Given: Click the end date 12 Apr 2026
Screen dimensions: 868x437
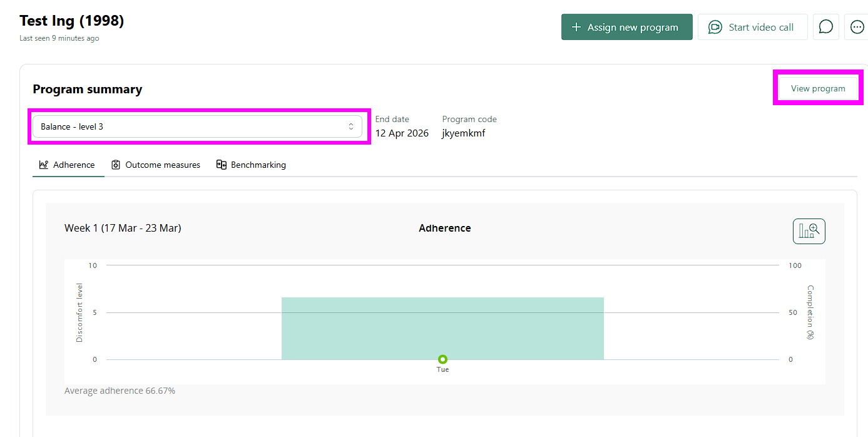Looking at the screenshot, I should [402, 133].
